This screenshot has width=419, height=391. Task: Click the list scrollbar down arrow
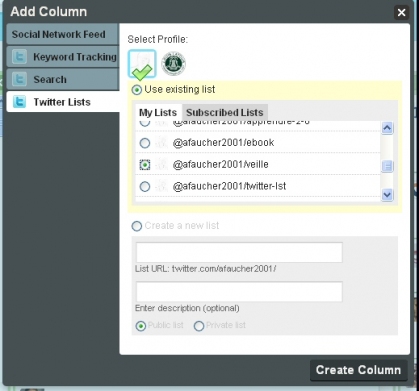click(387, 195)
